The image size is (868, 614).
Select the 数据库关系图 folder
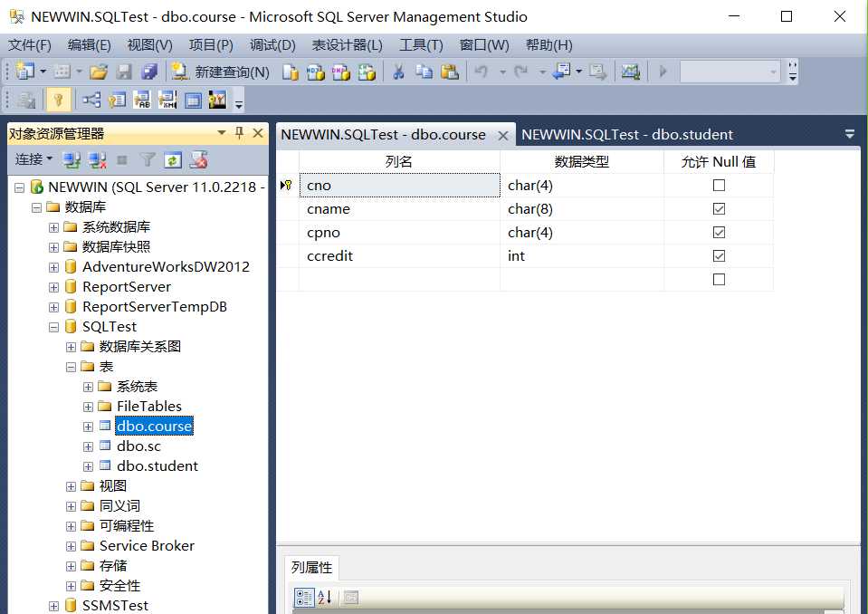coord(140,347)
